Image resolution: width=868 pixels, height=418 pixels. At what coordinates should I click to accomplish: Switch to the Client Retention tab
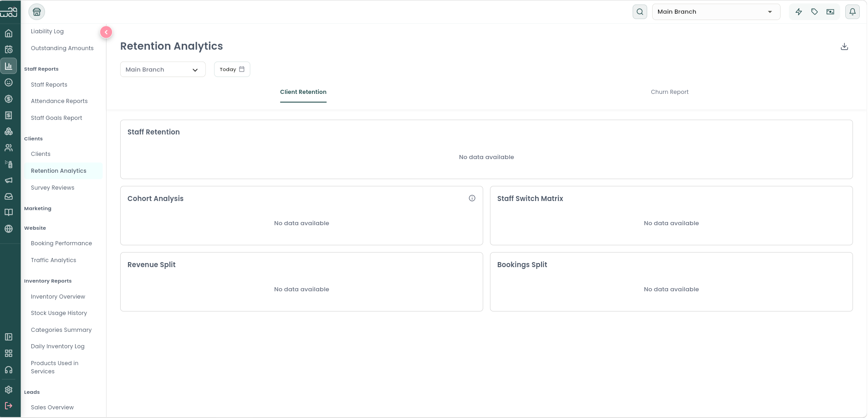coord(303,92)
